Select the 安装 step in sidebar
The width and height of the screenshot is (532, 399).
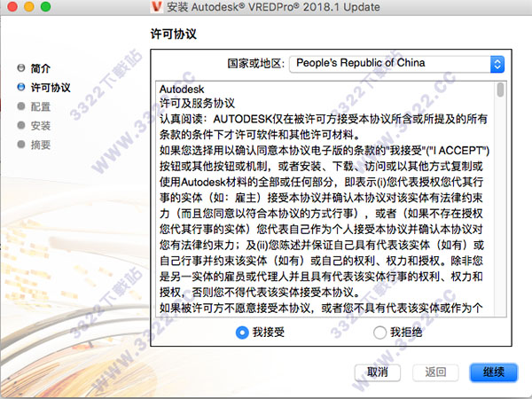tap(41, 126)
